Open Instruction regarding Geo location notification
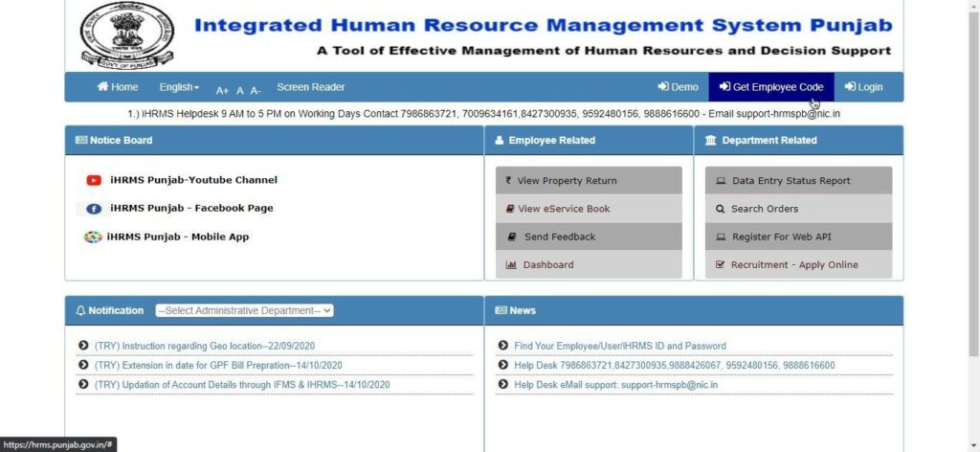 pyautogui.click(x=205, y=346)
